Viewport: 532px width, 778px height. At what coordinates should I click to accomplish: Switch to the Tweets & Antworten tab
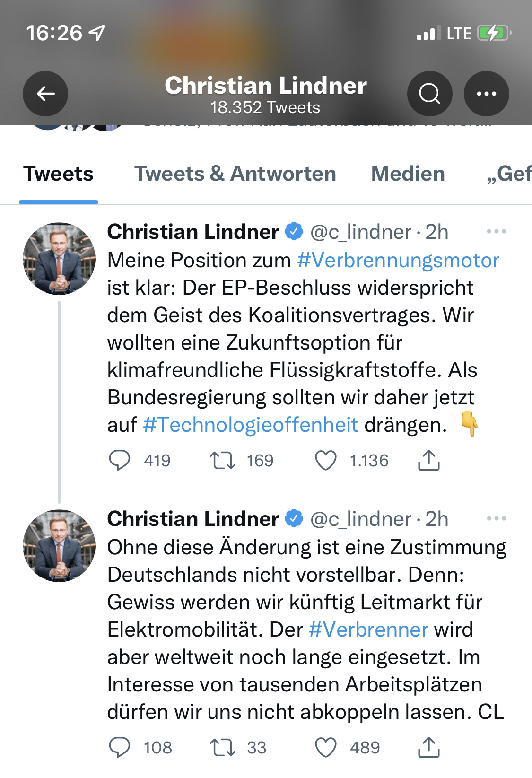click(x=235, y=174)
